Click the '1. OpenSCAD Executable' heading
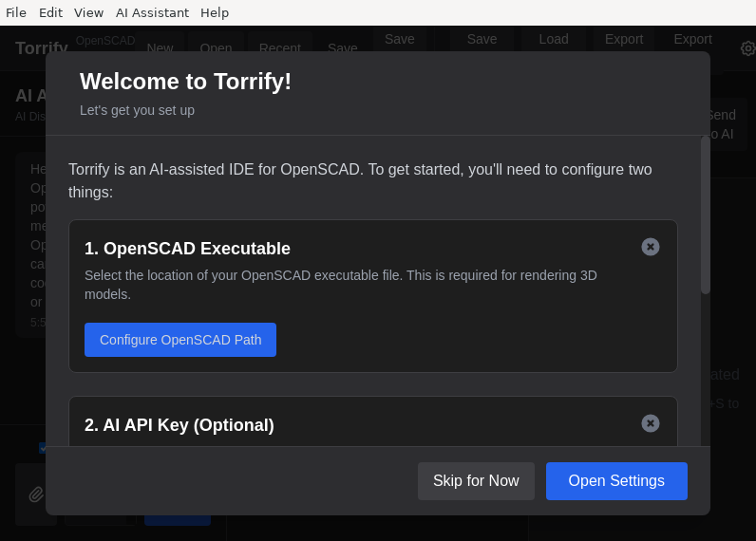 187,249
